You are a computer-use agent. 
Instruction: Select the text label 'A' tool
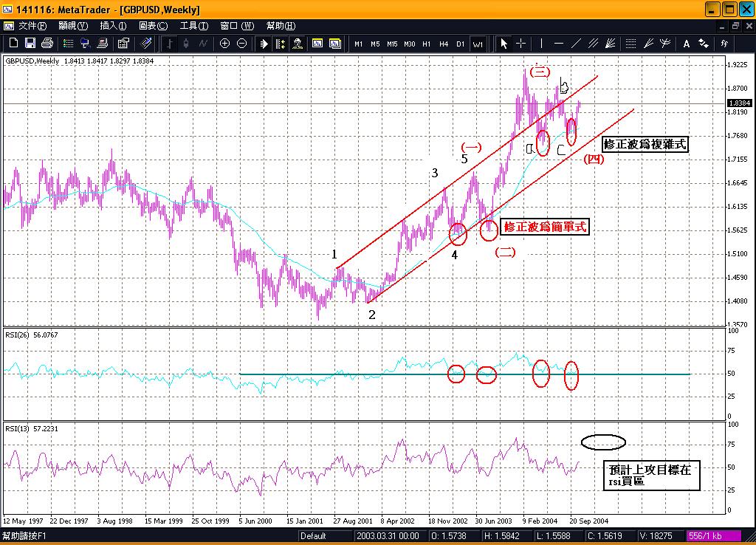tap(686, 44)
